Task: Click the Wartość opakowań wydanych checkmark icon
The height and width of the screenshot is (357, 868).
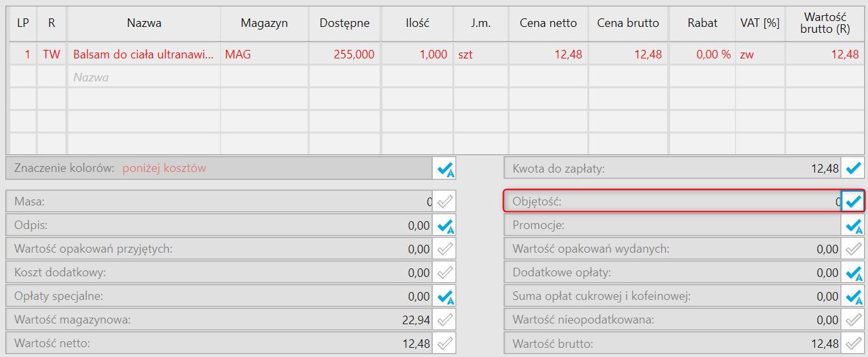Action: 854,249
